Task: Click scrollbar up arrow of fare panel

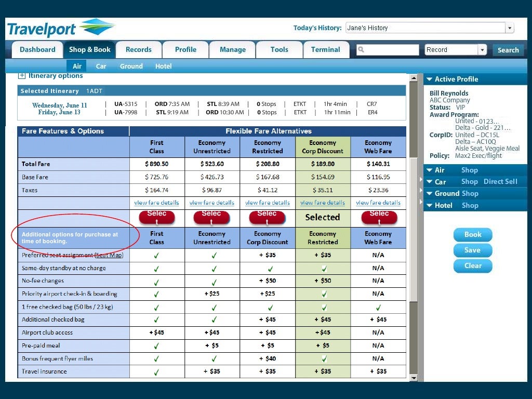Action: pos(413,78)
